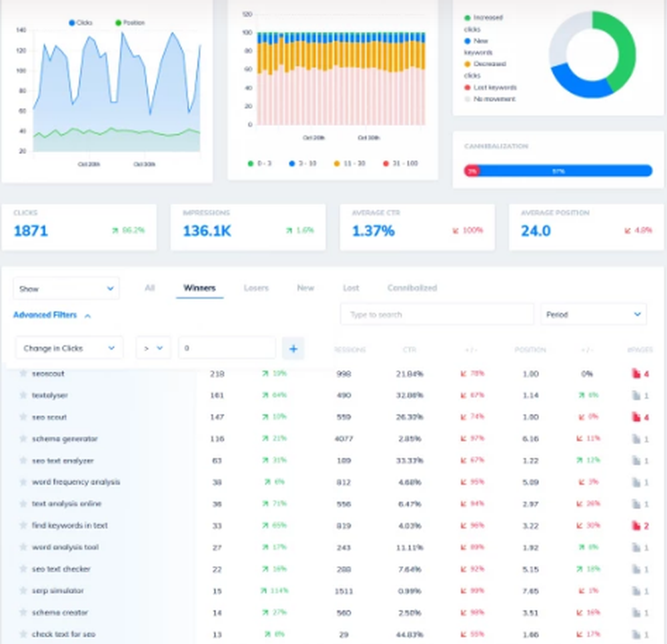Star the check text for seo keyword

23,634
